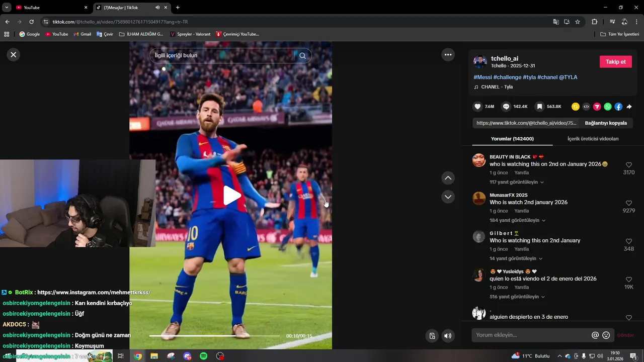Bookmark this page with the star
This screenshot has width=644, height=362.
click(578, 22)
